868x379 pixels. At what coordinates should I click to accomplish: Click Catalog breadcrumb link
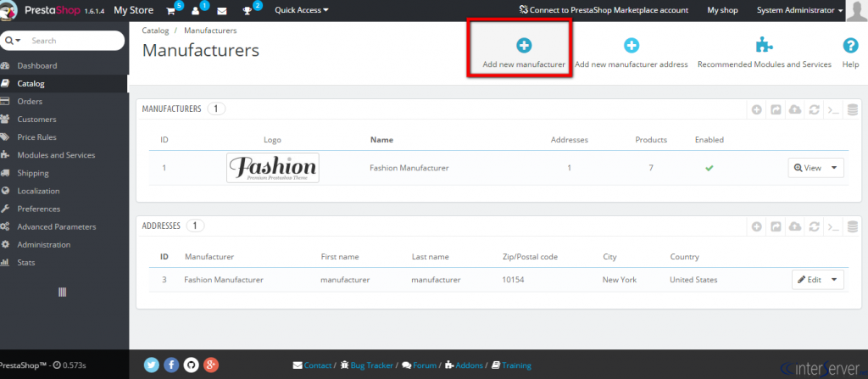point(155,31)
